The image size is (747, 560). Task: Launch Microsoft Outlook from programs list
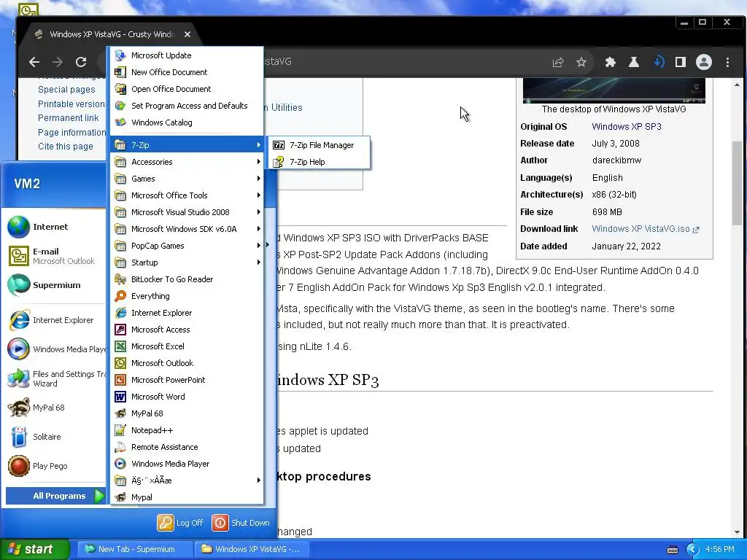tap(187, 363)
